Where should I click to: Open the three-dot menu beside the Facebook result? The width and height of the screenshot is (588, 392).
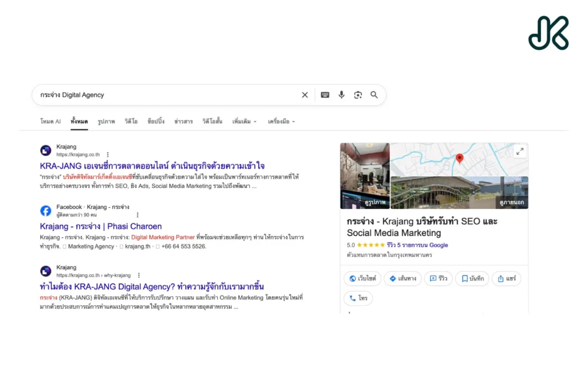(138, 215)
